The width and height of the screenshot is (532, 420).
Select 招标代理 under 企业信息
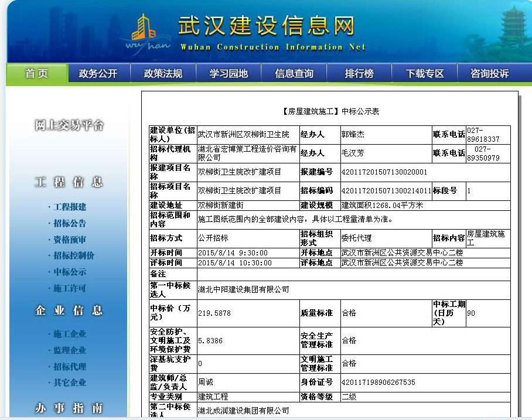point(70,367)
